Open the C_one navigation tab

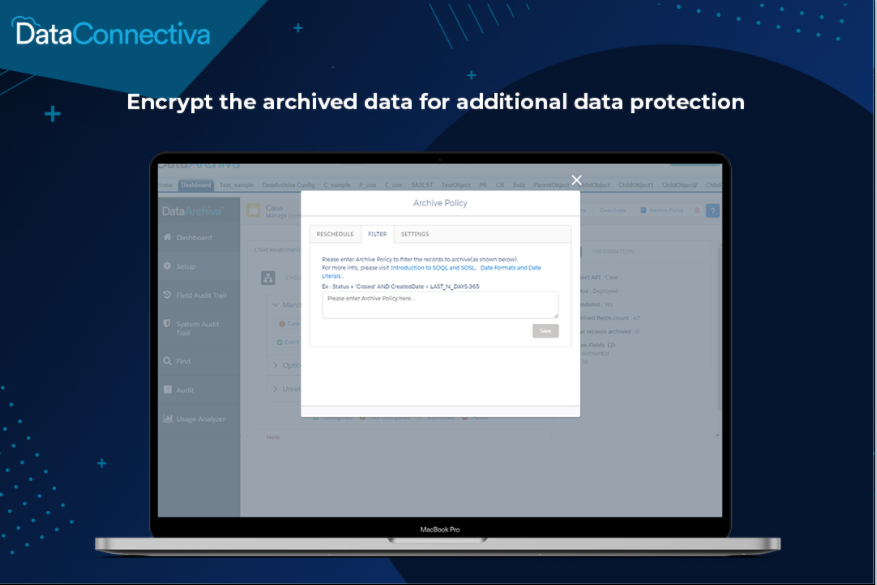[393, 185]
